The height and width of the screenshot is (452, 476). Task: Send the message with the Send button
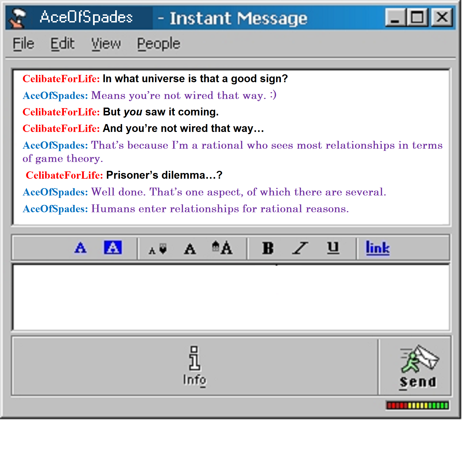point(418,367)
